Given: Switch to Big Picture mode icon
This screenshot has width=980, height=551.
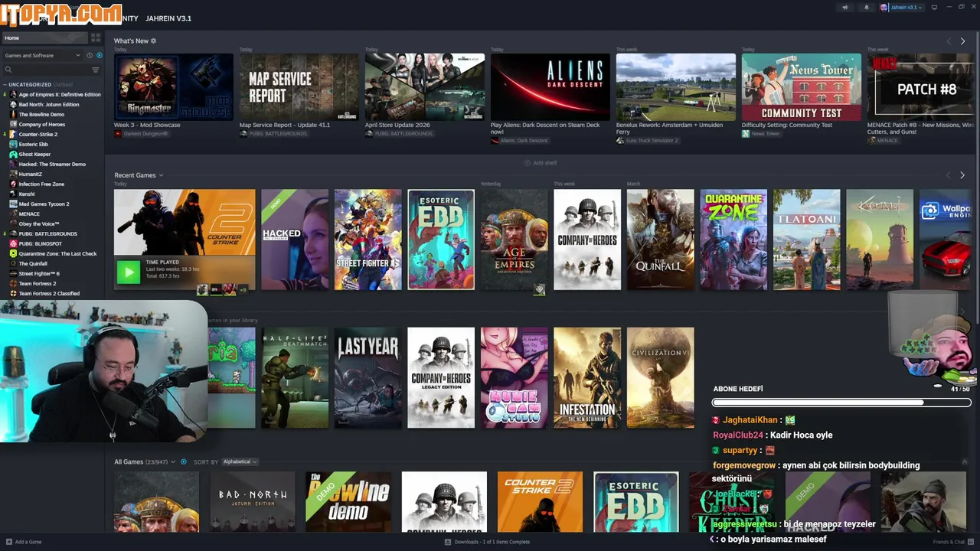Looking at the screenshot, I should click(936, 8).
